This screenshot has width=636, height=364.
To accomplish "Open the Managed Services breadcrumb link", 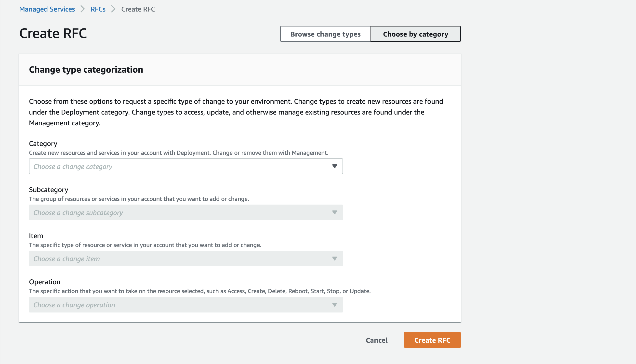I will tap(47, 9).
